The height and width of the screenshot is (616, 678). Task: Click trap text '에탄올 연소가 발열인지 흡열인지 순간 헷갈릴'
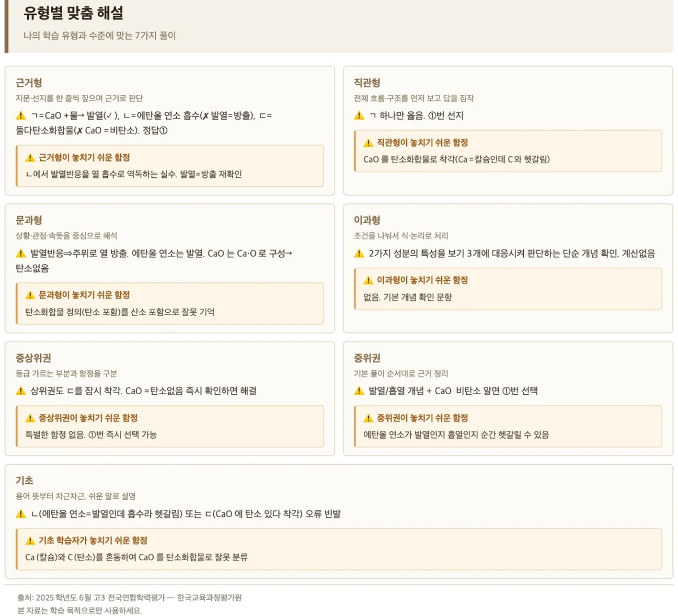click(456, 435)
